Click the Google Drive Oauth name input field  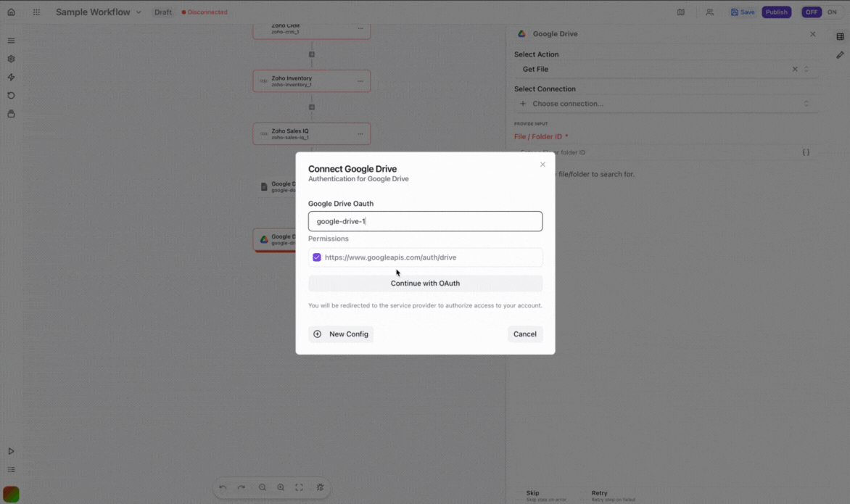pos(425,220)
